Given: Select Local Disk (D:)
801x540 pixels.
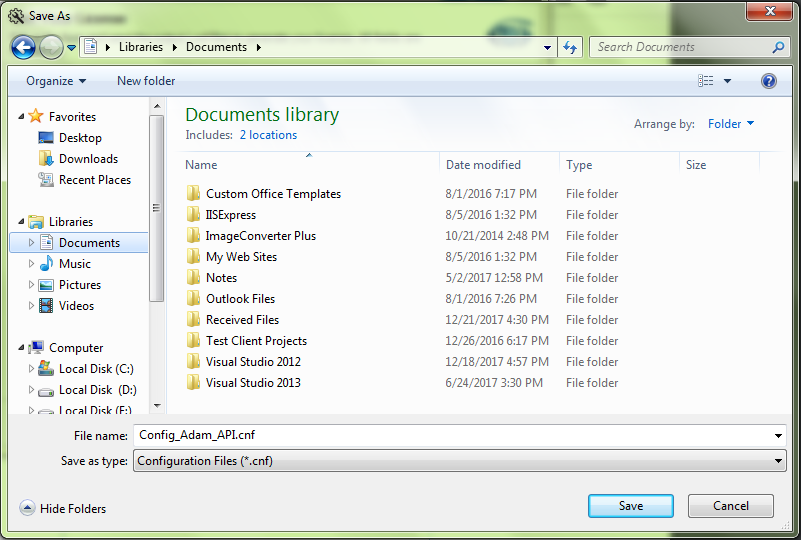Looking at the screenshot, I should click(98, 390).
